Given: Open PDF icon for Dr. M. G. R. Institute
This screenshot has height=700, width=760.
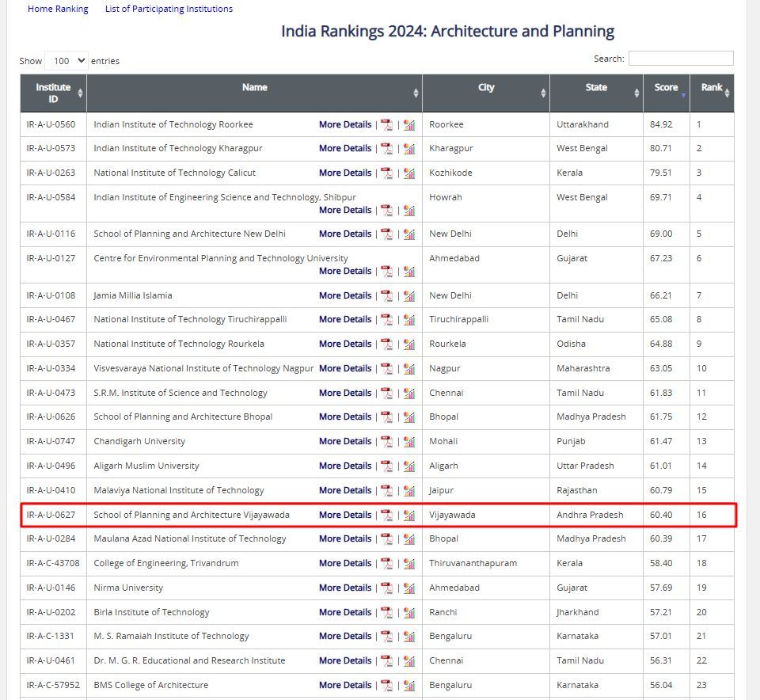Looking at the screenshot, I should pos(387,661).
